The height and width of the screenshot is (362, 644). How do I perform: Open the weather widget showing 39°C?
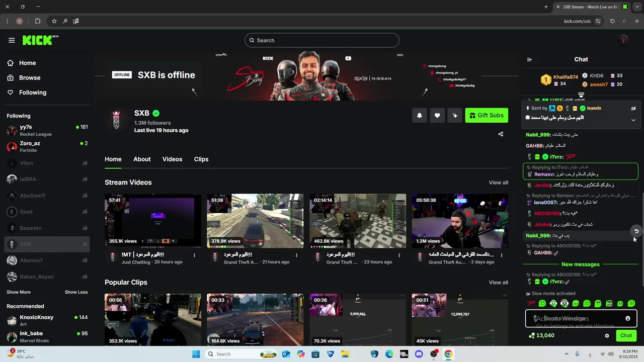point(20,353)
